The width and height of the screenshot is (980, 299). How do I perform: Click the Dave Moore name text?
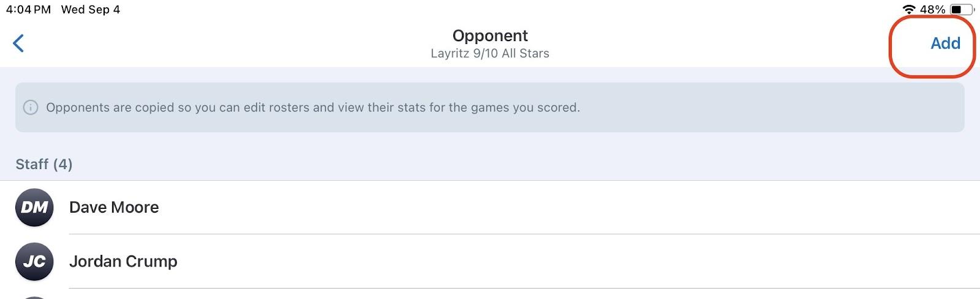(x=114, y=208)
